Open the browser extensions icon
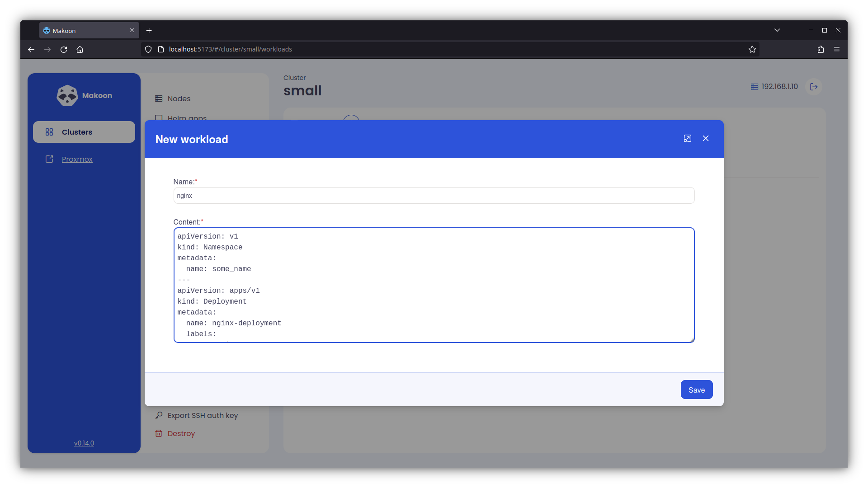Viewport: 868px width, 488px height. [821, 49]
